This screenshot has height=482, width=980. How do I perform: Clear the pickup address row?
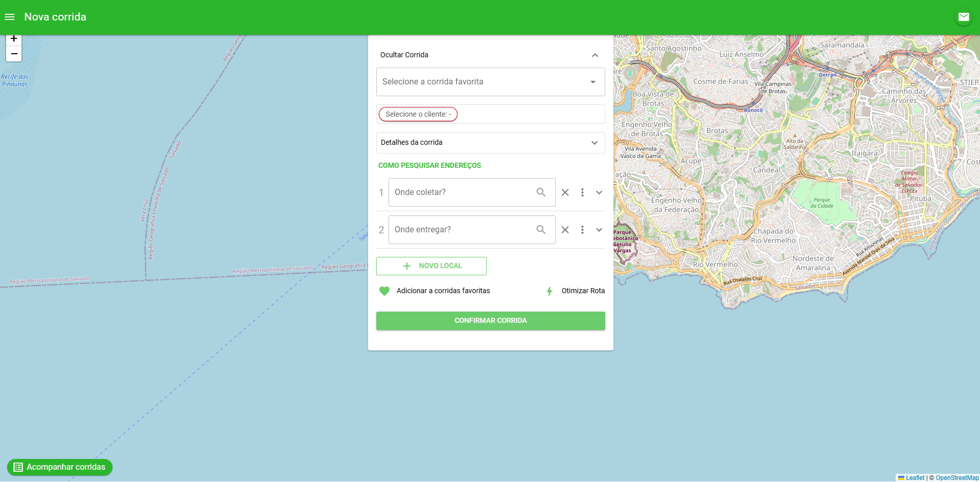click(565, 192)
